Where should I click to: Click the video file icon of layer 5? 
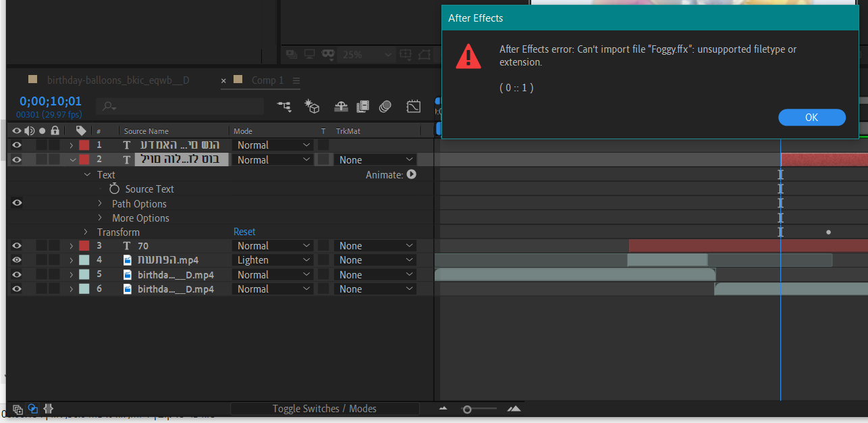point(127,275)
